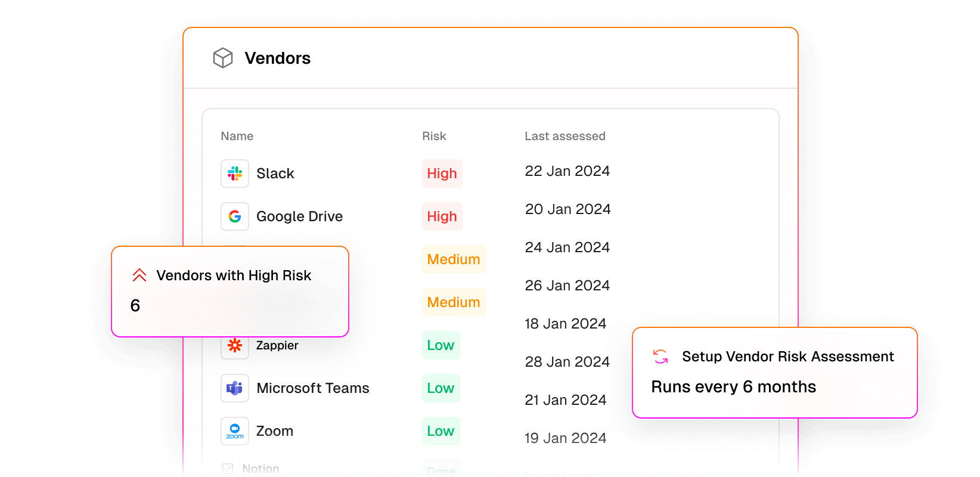Select the date 19 Jan 2024
Viewport: 980px width, 477px height.
566,438
